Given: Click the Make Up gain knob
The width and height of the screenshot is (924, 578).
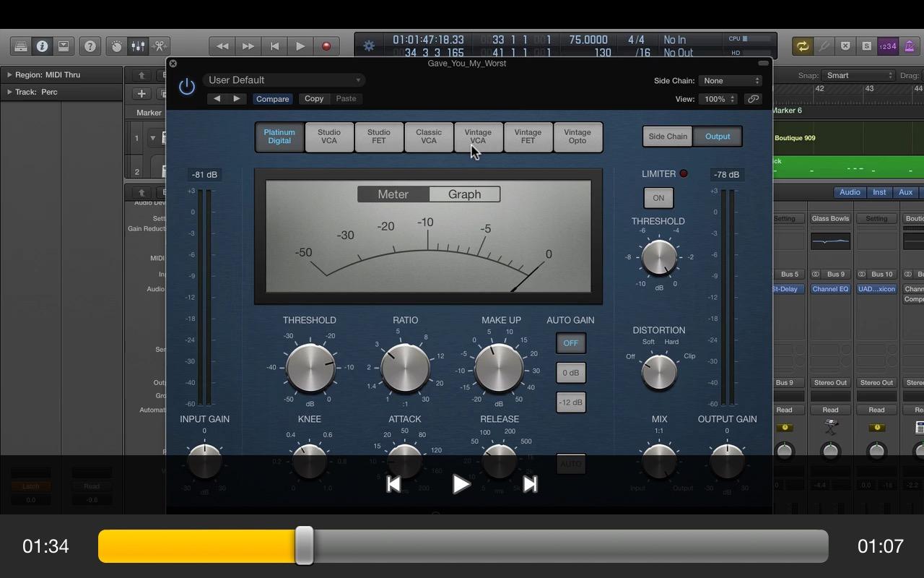Looking at the screenshot, I should click(x=499, y=368).
